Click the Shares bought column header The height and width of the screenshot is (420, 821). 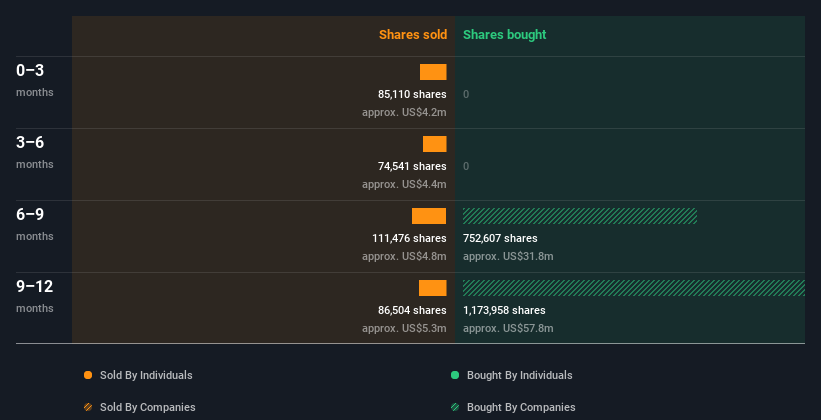tap(505, 35)
